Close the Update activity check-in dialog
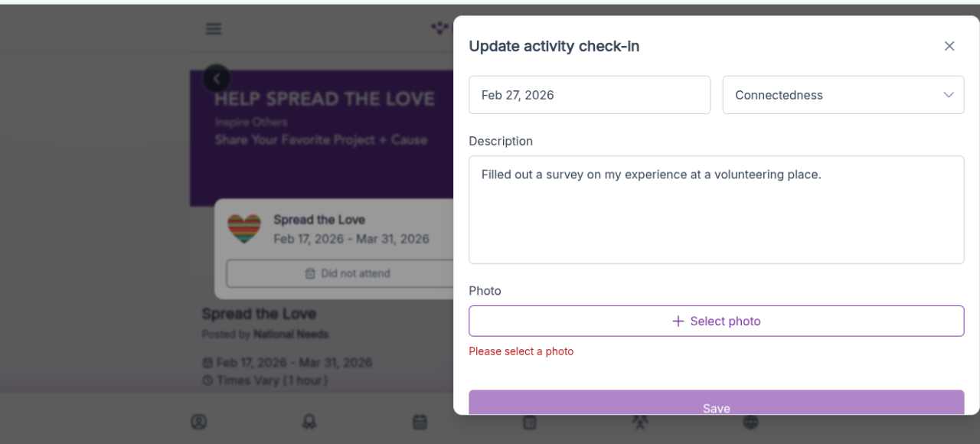This screenshot has height=444, width=980. (949, 46)
